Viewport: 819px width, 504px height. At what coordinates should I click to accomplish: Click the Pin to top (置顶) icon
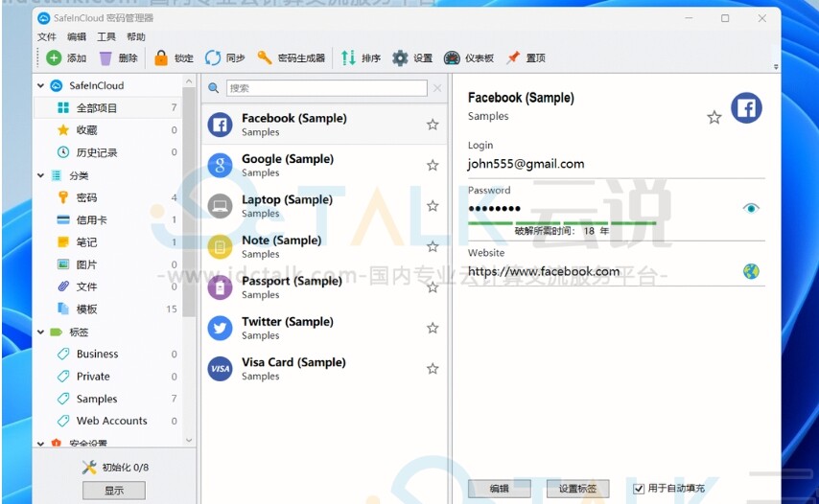click(513, 57)
